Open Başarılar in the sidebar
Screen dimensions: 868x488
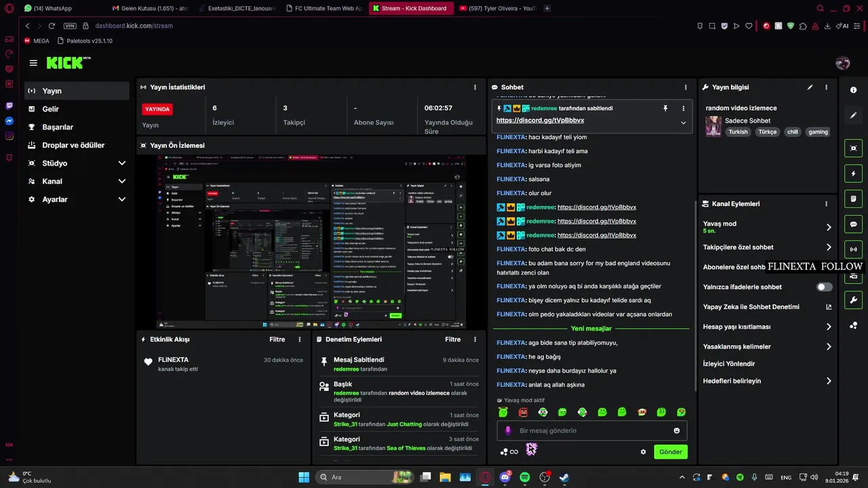pyautogui.click(x=77, y=127)
